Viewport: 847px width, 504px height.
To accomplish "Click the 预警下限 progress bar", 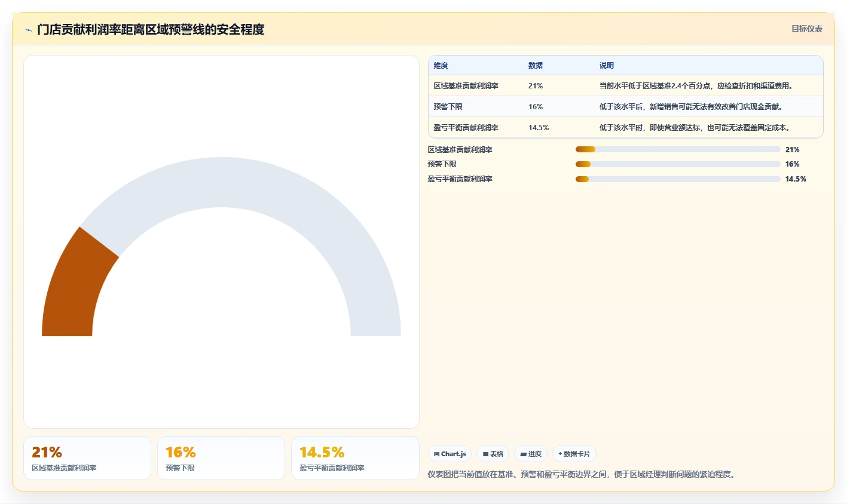I will pyautogui.click(x=678, y=164).
